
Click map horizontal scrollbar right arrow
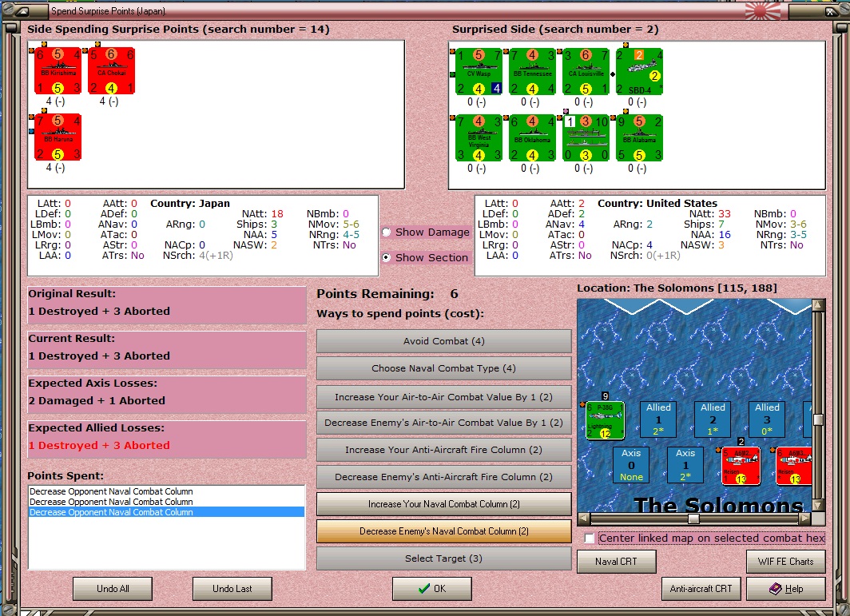(805, 519)
